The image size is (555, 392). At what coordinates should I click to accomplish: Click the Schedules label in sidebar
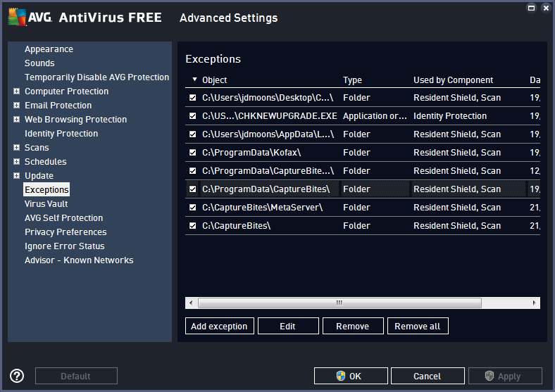45,162
